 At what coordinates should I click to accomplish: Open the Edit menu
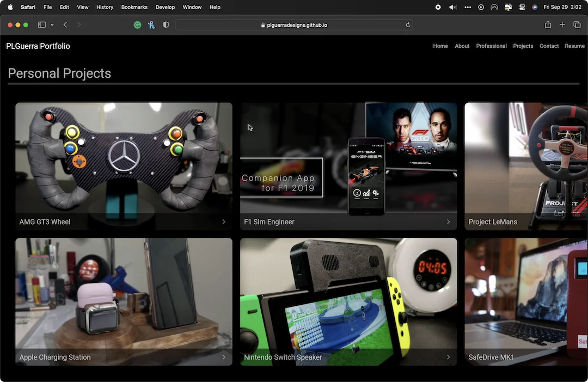tap(64, 7)
